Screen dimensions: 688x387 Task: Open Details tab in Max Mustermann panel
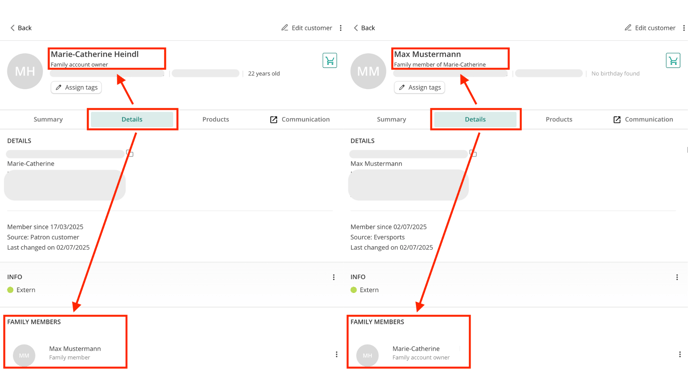475,119
